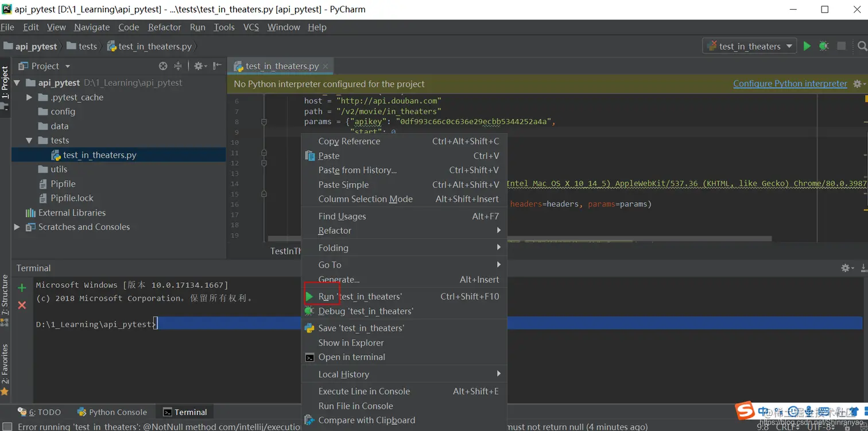Select Run File in Console
The image size is (868, 431).
click(x=404, y=406)
